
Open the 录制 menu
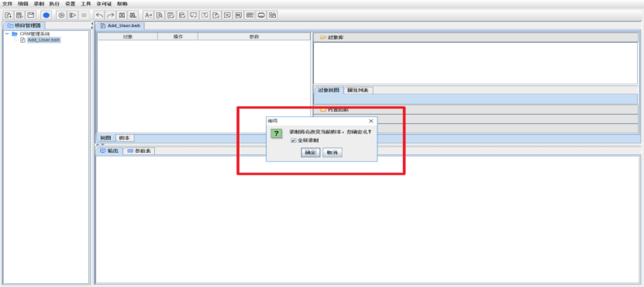[39, 4]
